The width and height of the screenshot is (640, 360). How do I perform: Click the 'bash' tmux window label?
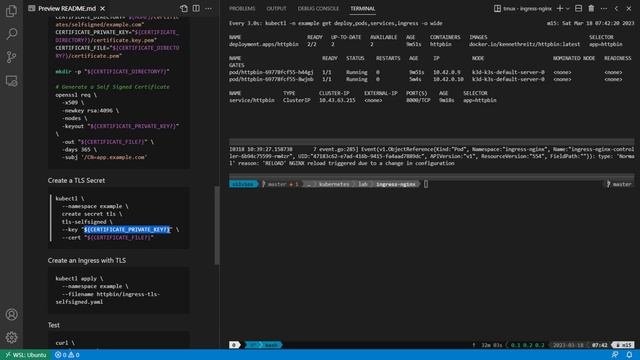point(271,345)
